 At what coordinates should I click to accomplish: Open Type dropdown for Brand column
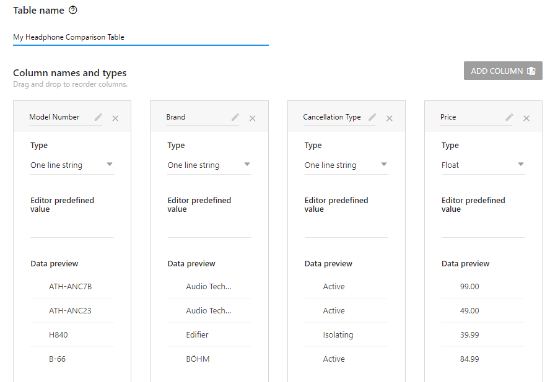[209, 165]
